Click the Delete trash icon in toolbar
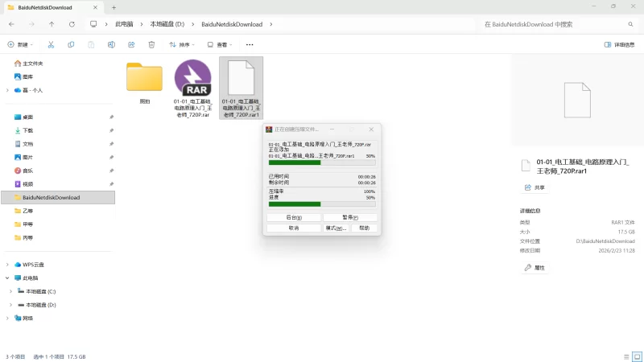This screenshot has height=362, width=644. pyautogui.click(x=151, y=45)
